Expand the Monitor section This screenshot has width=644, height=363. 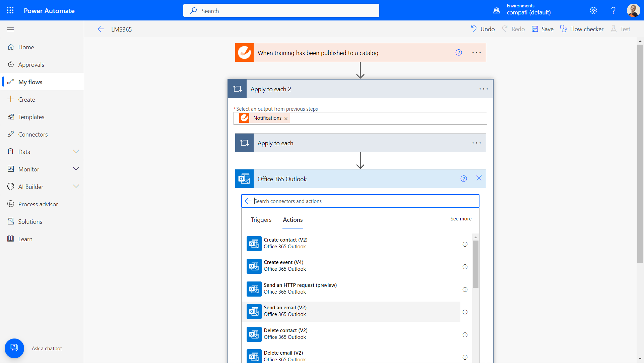coord(76,169)
